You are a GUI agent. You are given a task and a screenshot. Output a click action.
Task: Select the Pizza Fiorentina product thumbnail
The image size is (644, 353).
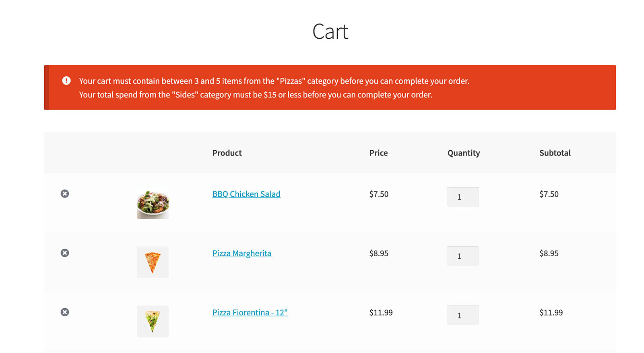[153, 322]
